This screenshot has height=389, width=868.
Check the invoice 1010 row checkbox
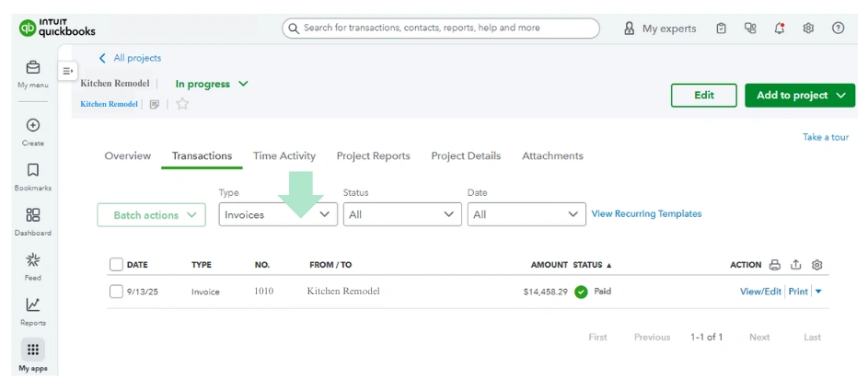116,291
